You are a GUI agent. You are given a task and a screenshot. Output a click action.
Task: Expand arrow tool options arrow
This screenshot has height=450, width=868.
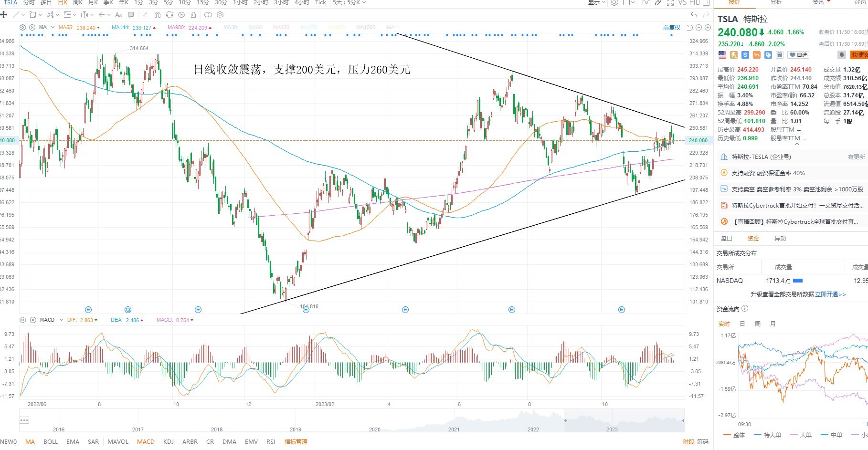[x=109, y=15]
